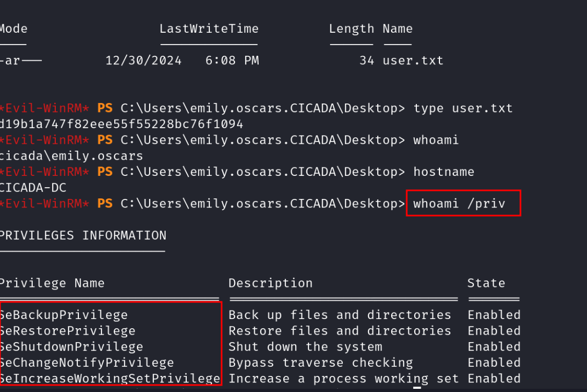The width and height of the screenshot is (587, 392).
Task: Click the CICADA-DC hostname output
Action: [x=34, y=188]
